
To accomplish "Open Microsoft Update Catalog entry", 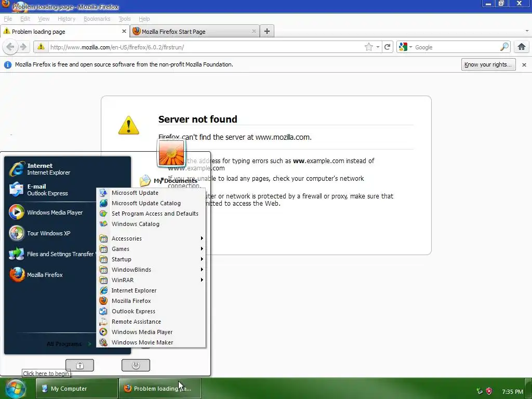I will pos(151,203).
